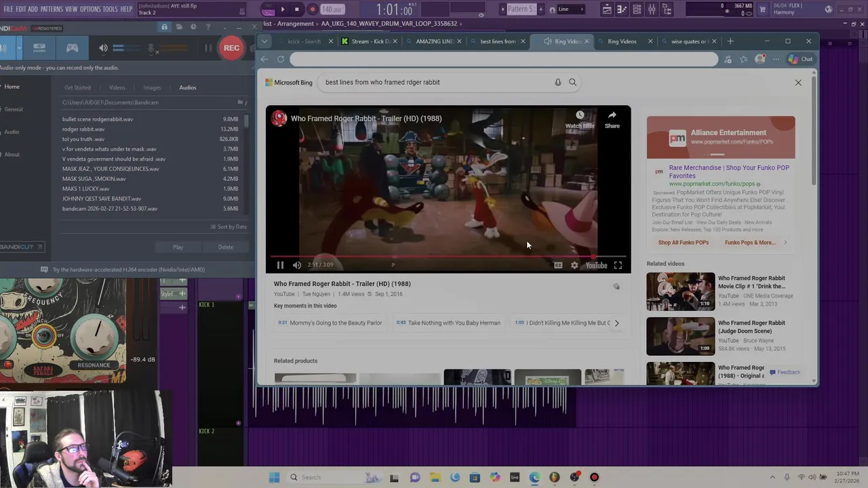Viewport: 868px width, 488px height.
Task: Pause the Bandicam recording
Action: pyautogui.click(x=208, y=48)
